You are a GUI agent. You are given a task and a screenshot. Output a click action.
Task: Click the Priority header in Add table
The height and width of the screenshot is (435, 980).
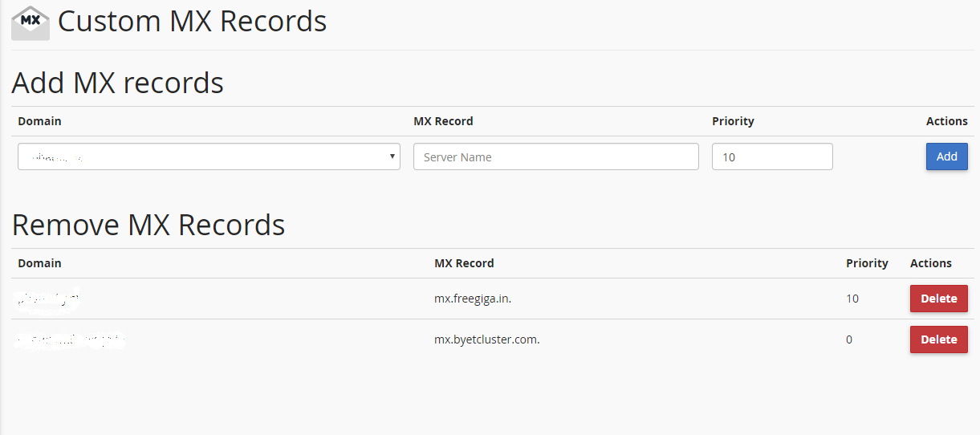pyautogui.click(x=733, y=121)
